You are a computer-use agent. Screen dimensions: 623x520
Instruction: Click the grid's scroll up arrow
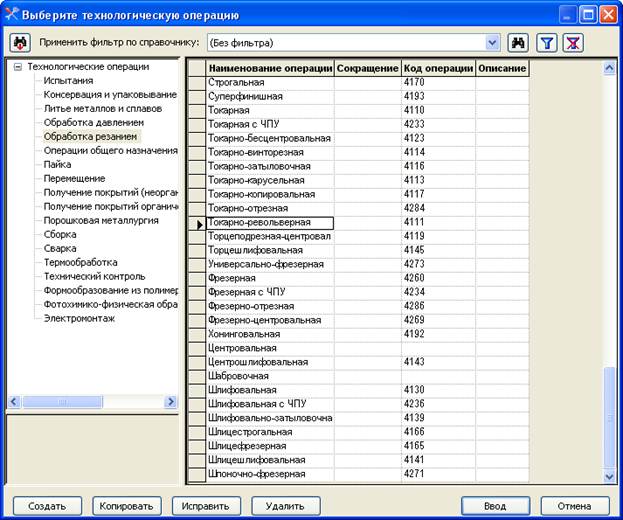[609, 68]
